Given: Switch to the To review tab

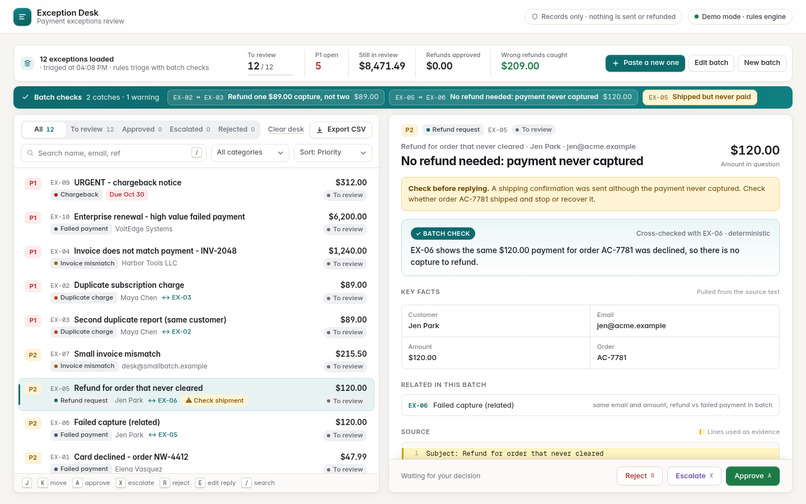Looking at the screenshot, I should click(x=92, y=130).
